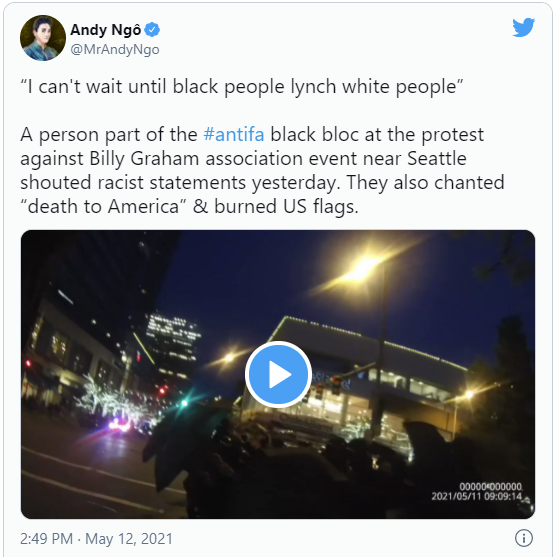This screenshot has width=555, height=557.
Task: Open Andy Ngô's profile avatar
Action: click(43, 38)
